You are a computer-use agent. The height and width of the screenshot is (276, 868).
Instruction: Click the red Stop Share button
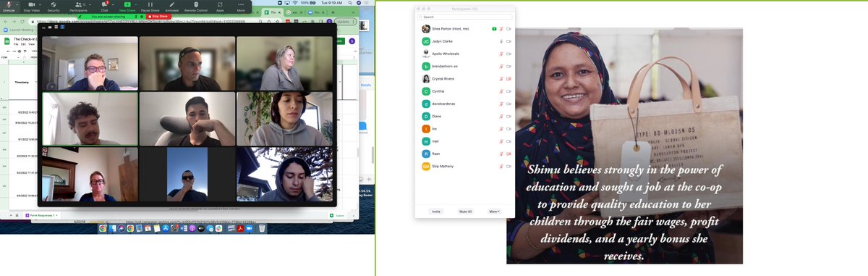[158, 16]
